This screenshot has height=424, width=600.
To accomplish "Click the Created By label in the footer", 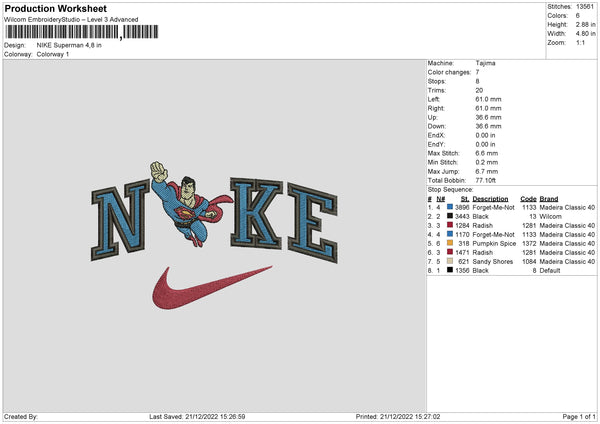I will tap(21, 417).
